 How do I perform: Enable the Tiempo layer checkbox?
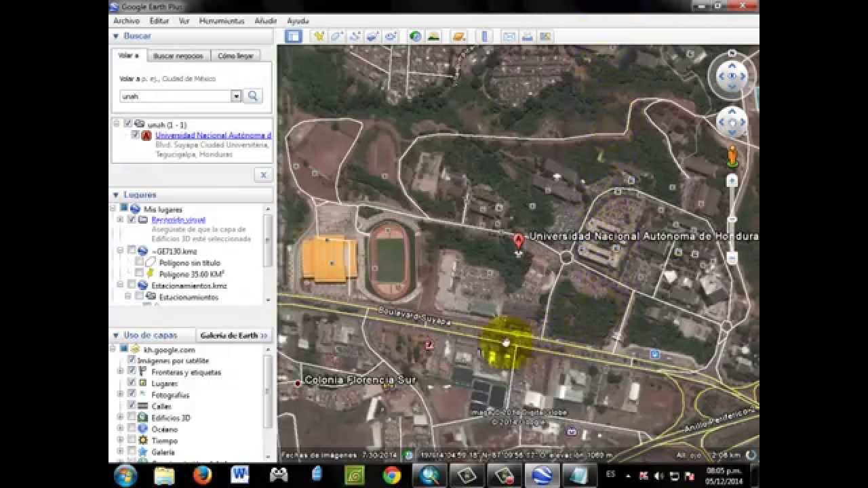click(x=132, y=441)
